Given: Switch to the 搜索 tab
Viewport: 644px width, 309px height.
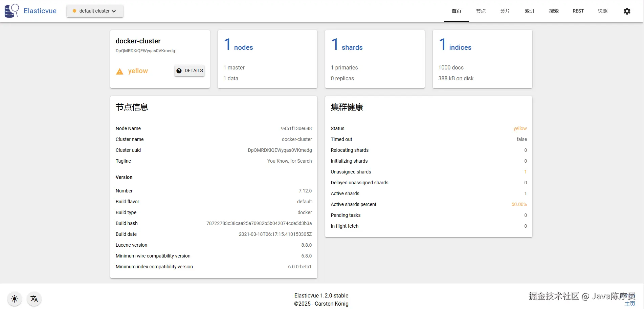Looking at the screenshot, I should coord(554,11).
